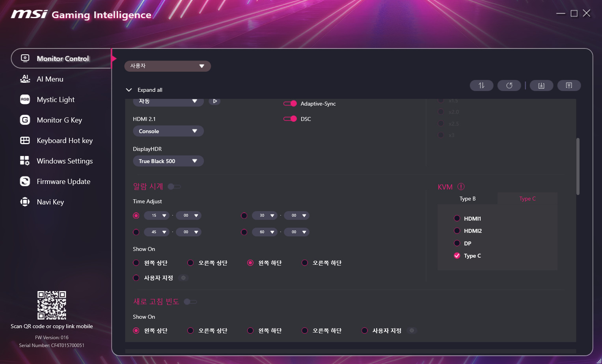Click the play arrow icon beside 자동 dropdown
This screenshot has height=364, width=602.
click(x=214, y=101)
